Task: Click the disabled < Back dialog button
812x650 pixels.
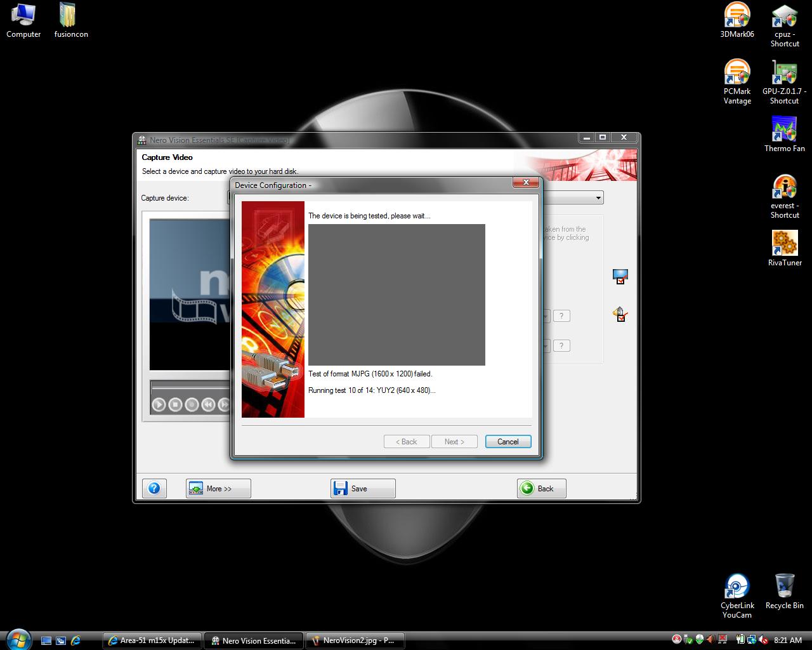Action: tap(407, 442)
